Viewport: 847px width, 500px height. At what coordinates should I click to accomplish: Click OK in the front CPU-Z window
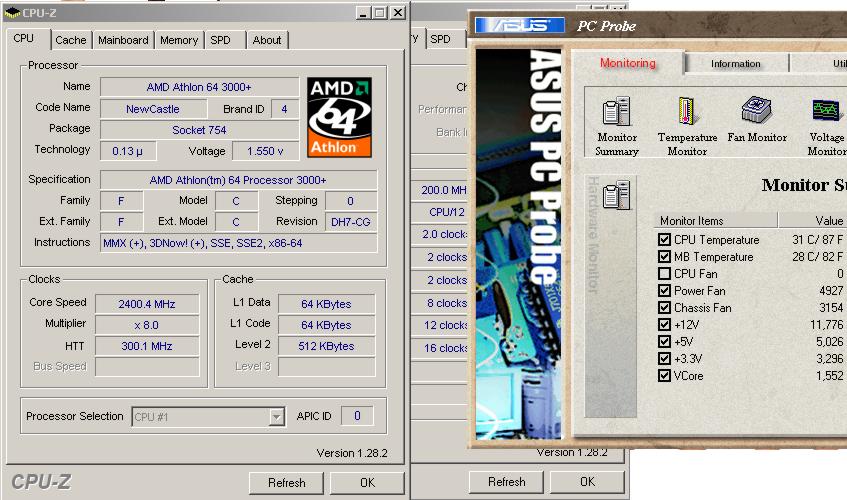367,483
